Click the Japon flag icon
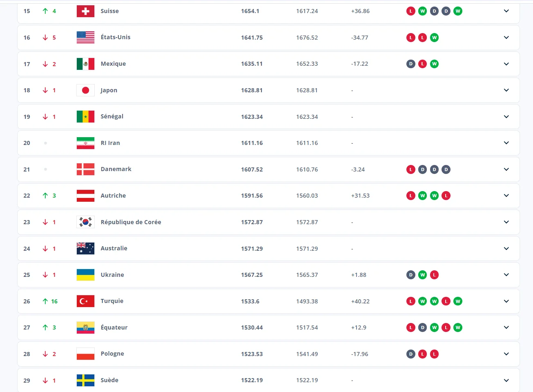The height and width of the screenshot is (392, 533). pos(85,90)
